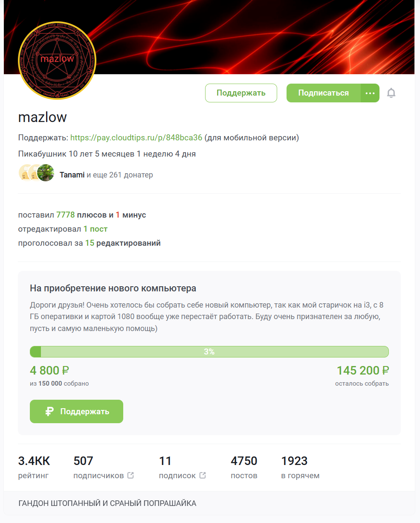Open the three-dots menu beside Подписаться
Viewport: 420px width, 523px height.
370,93
